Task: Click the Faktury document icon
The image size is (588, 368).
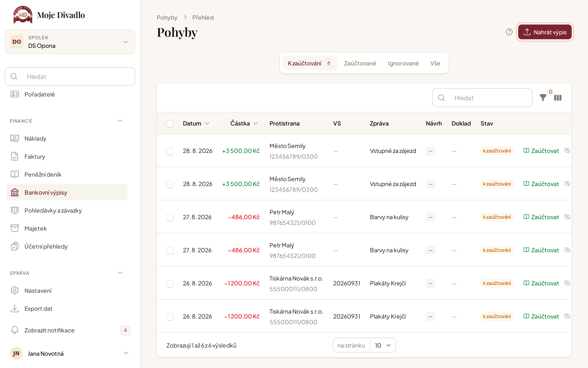Action: click(x=14, y=156)
